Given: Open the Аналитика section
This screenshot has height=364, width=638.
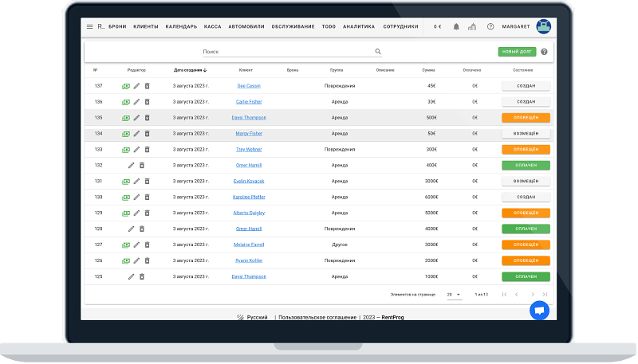Looking at the screenshot, I should 359,26.
